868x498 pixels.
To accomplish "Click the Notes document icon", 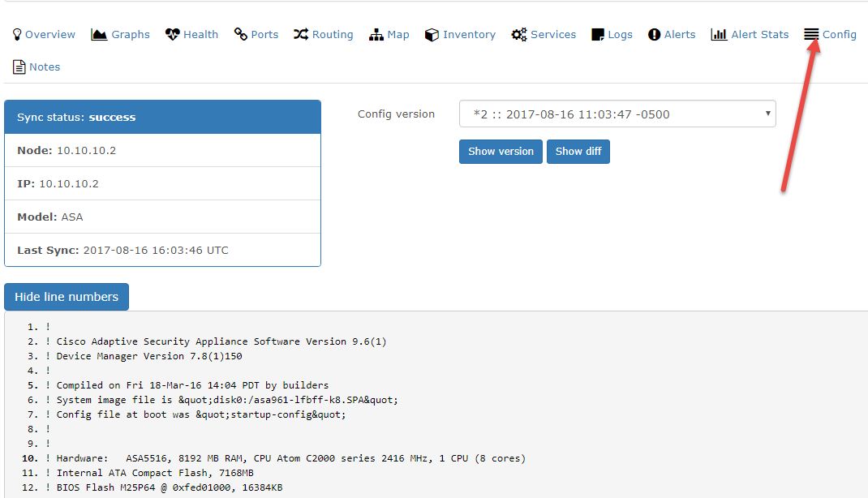I will 19,67.
